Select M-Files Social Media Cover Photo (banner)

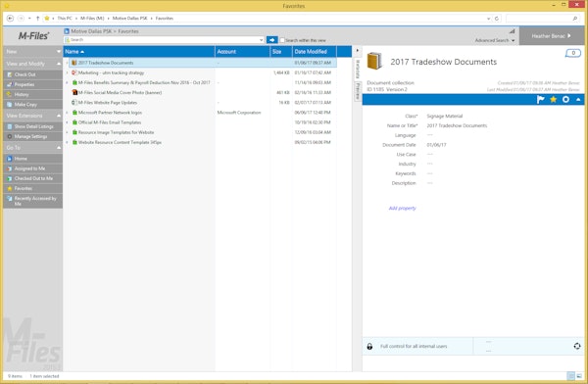tap(120, 93)
